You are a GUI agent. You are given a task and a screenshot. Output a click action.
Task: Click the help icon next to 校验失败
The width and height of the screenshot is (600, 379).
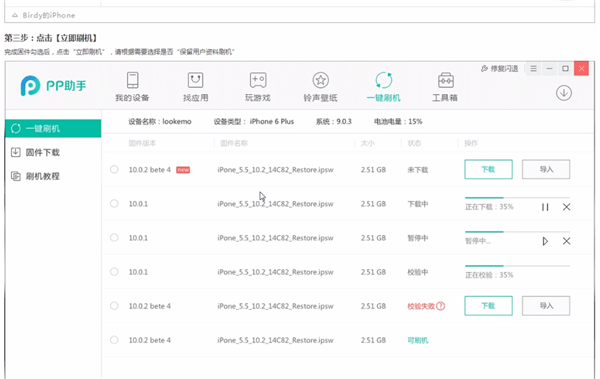(441, 306)
